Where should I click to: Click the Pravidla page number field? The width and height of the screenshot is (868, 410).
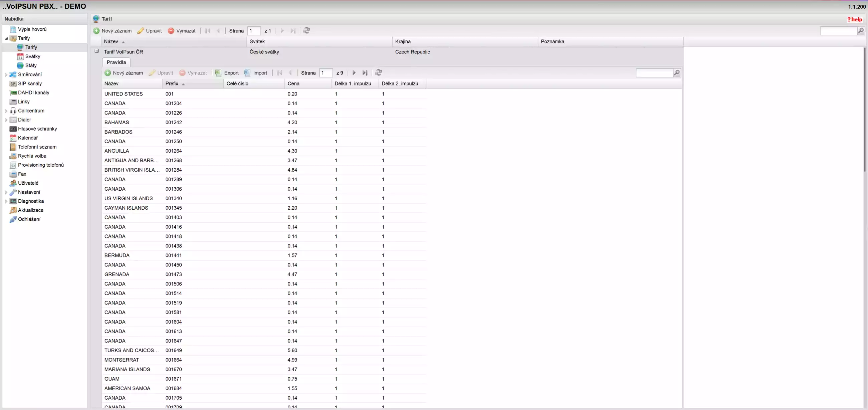point(326,73)
